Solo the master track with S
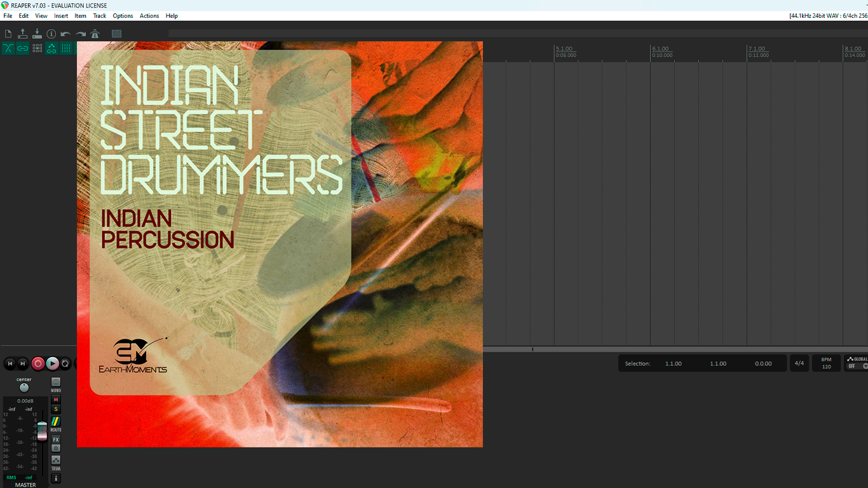 [x=56, y=409]
